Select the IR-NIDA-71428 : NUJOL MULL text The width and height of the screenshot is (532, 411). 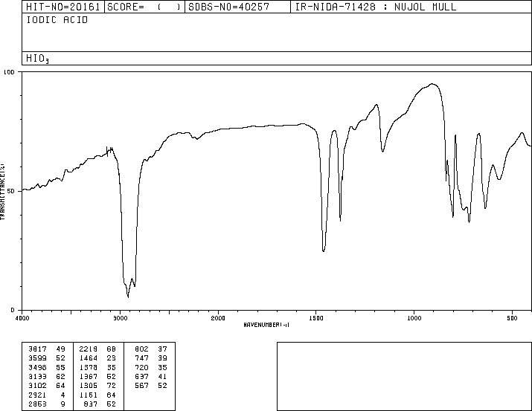(376, 7)
